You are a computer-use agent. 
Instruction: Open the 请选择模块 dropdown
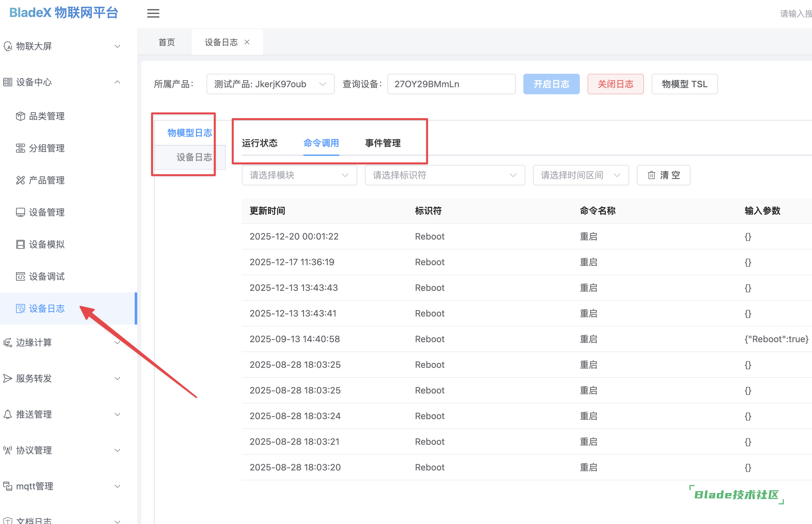pos(299,175)
